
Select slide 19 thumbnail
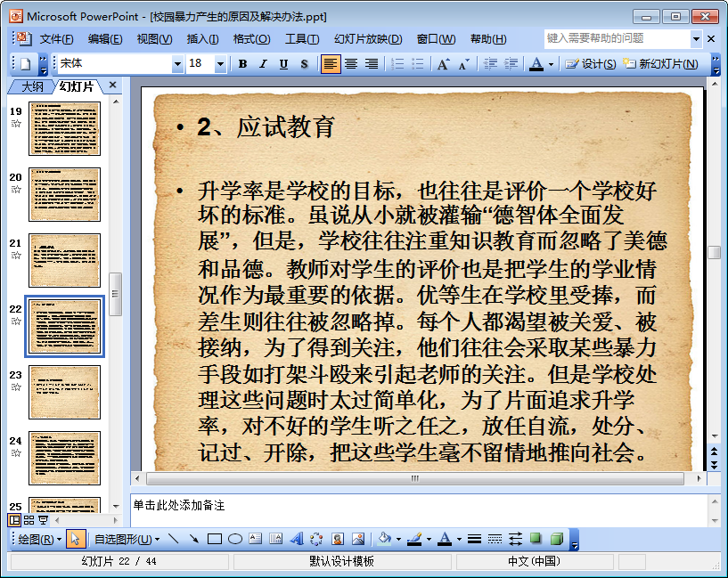(x=64, y=128)
